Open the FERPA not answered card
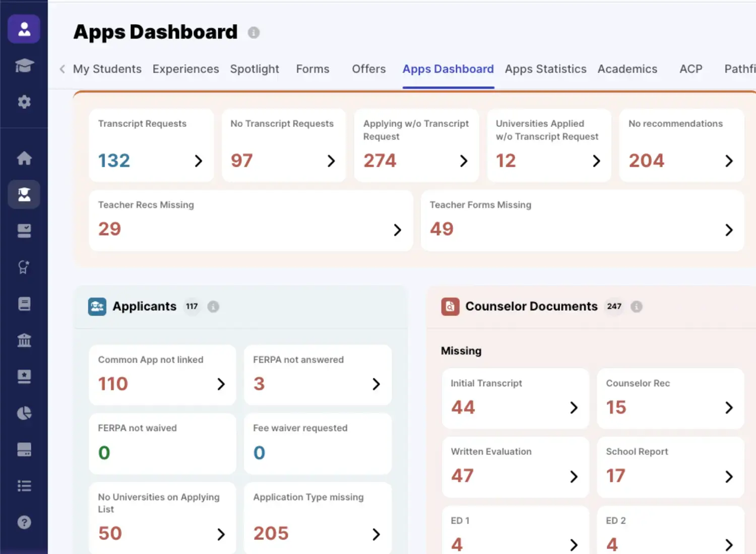Viewport: 756px width, 554px height. [318, 375]
